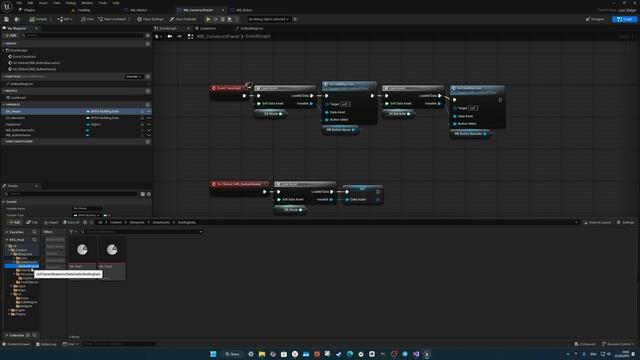Screen dimensions: 640x360
Task: Click the Collections search icon
Action: click(x=34, y=335)
